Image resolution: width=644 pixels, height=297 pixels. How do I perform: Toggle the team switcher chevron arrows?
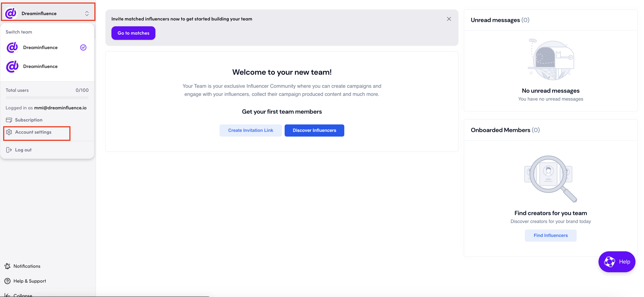coord(87,13)
